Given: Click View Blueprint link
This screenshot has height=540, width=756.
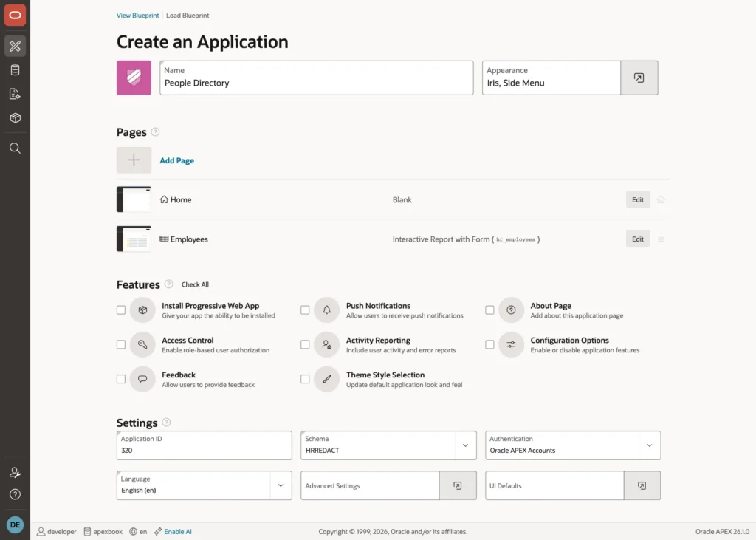Looking at the screenshot, I should [x=137, y=16].
